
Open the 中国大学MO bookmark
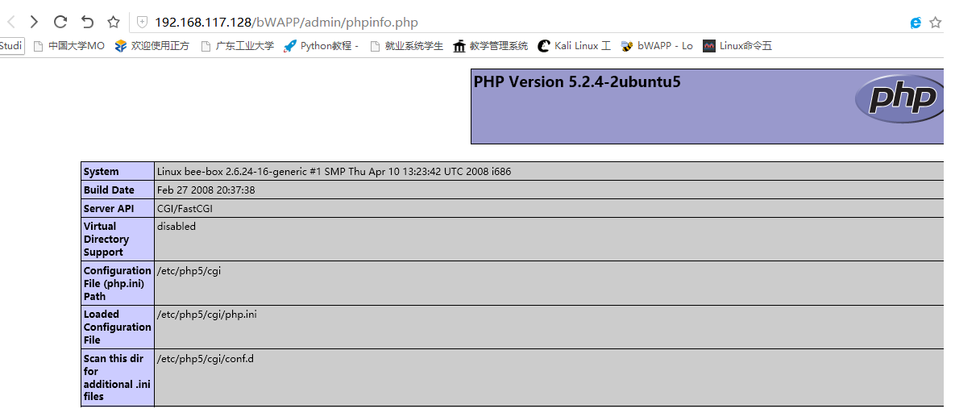[69, 46]
